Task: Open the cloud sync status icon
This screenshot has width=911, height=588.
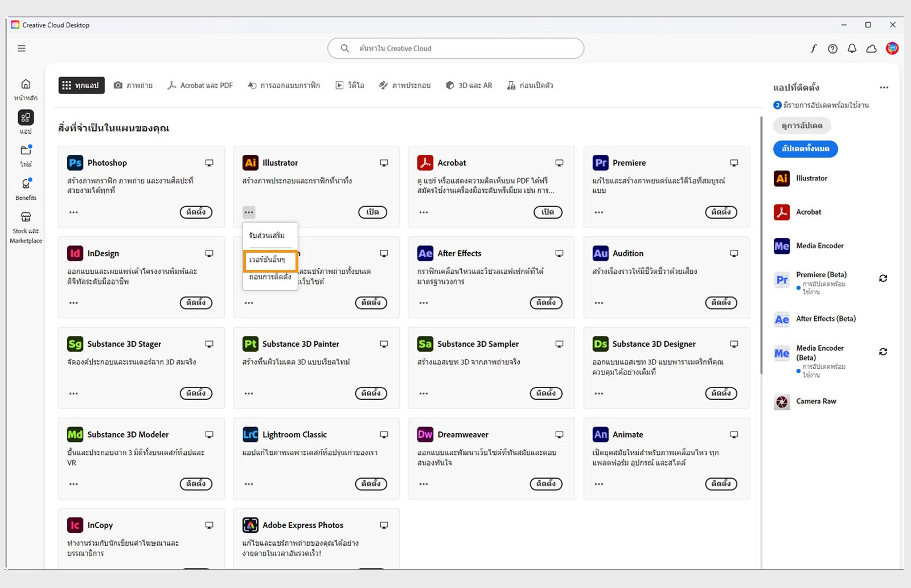Action: pyautogui.click(x=871, y=48)
